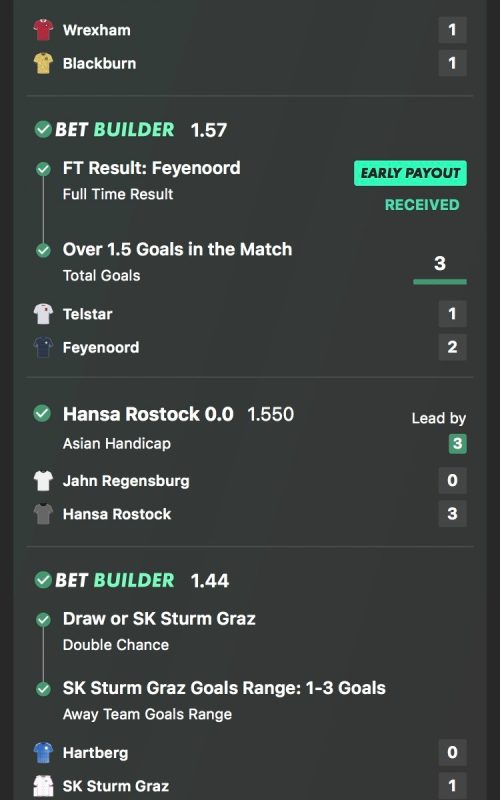Click the yellow Blackburn shirt icon
This screenshot has height=800, width=500.
click(43, 63)
